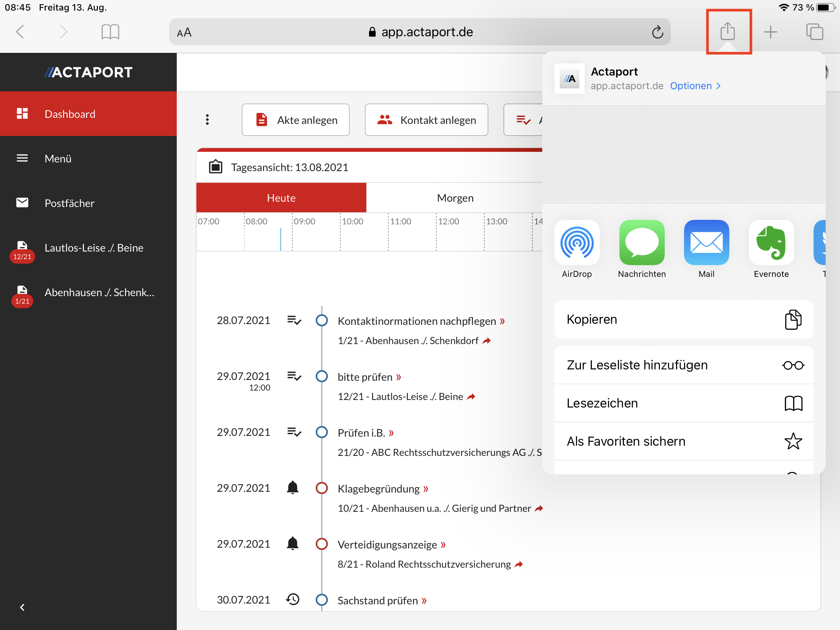Click the 09:00 timeline slot
The image size is (840, 630).
click(x=316, y=232)
